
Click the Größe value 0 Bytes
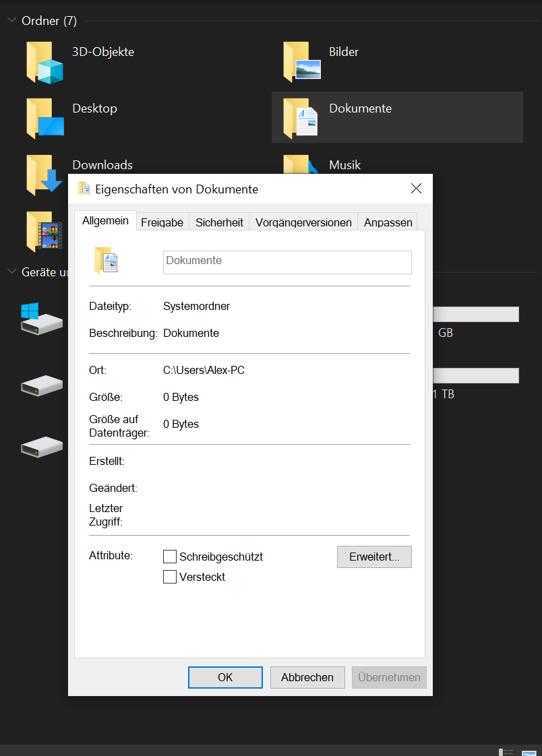pos(181,398)
